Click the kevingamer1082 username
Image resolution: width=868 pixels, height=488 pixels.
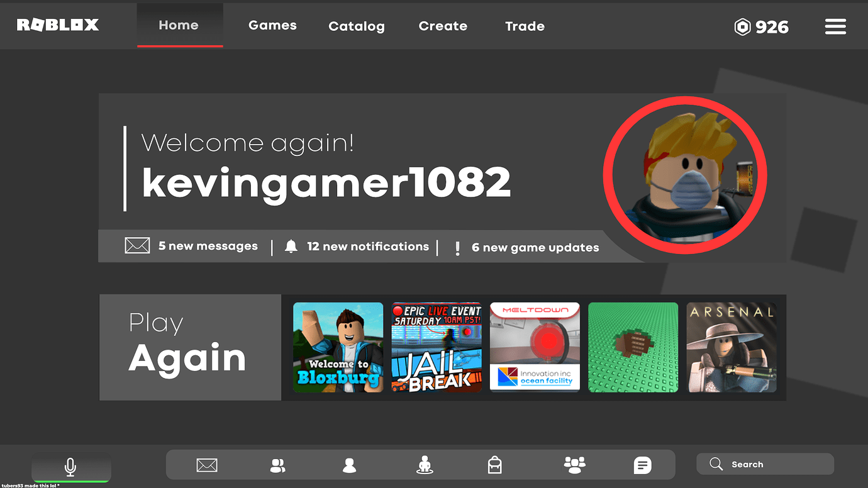tap(326, 184)
